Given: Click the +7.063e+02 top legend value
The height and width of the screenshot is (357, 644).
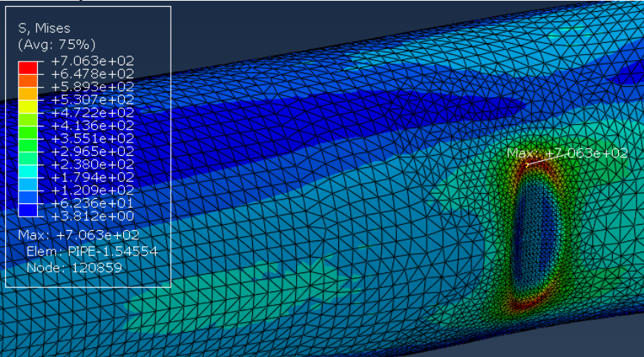Looking at the screenshot, I should [x=93, y=61].
